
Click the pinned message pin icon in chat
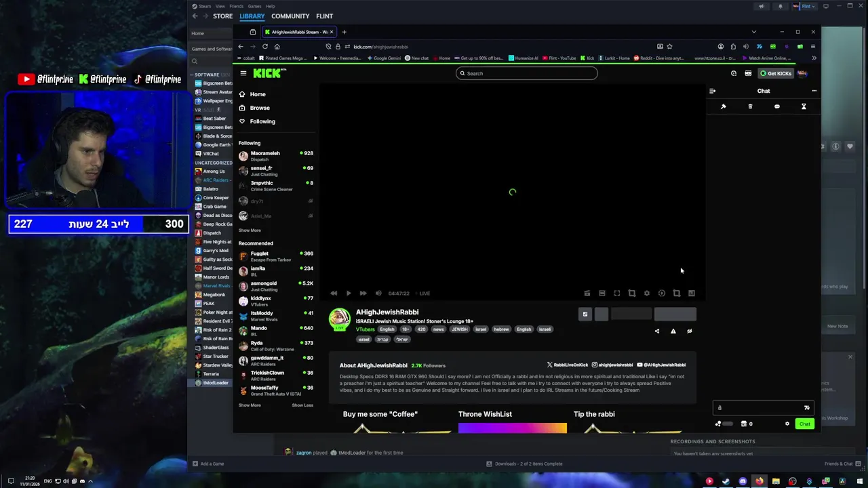(723, 106)
